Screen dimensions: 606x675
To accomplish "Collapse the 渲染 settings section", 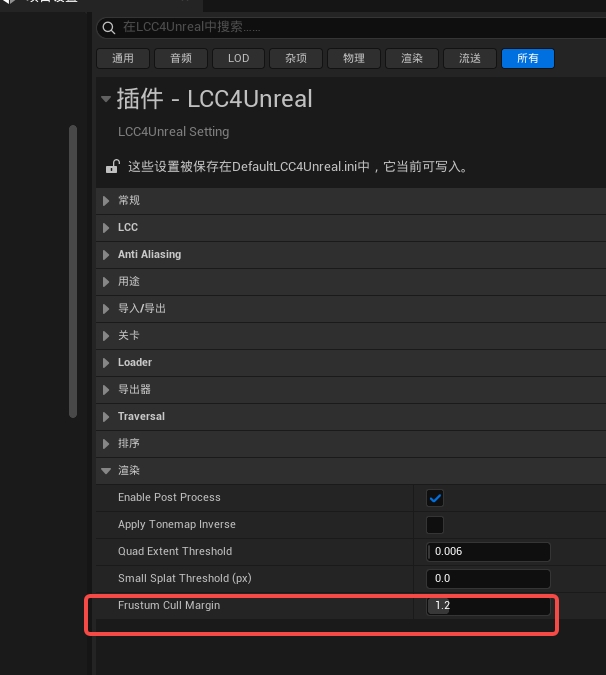I will (x=106, y=471).
